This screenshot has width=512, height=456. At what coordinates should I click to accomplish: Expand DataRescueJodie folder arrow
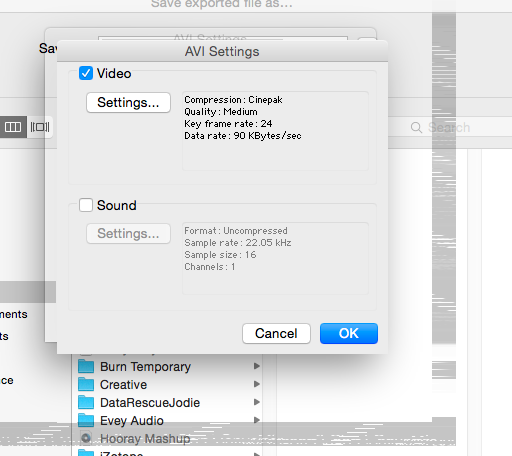coord(256,402)
